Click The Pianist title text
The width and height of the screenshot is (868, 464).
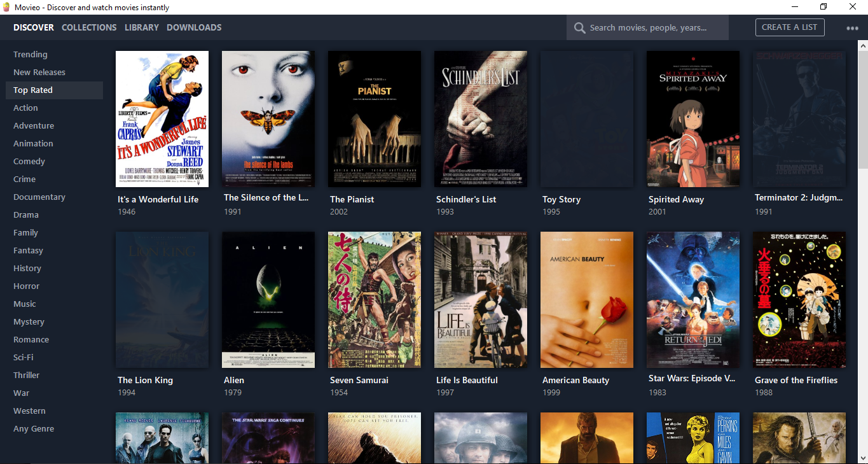click(352, 199)
